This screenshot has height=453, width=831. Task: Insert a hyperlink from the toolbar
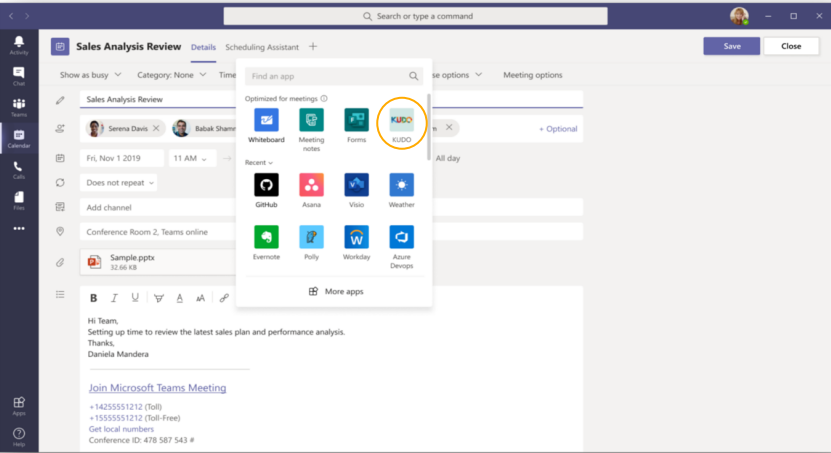[224, 298]
